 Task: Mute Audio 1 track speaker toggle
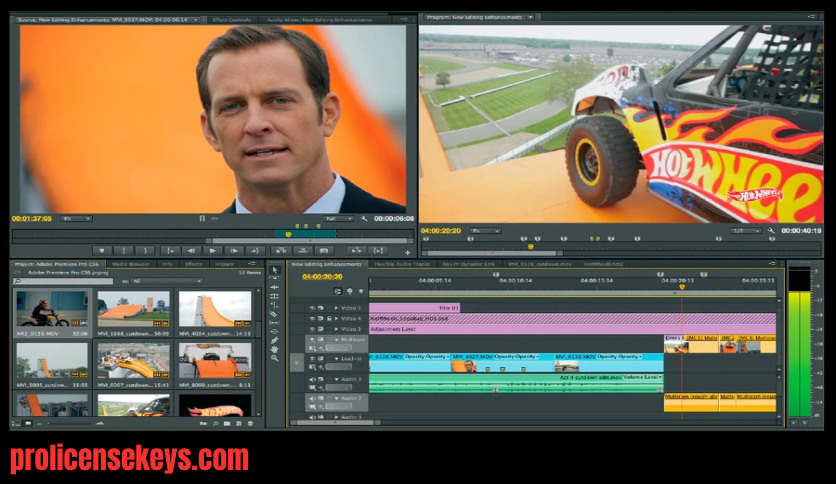312,380
